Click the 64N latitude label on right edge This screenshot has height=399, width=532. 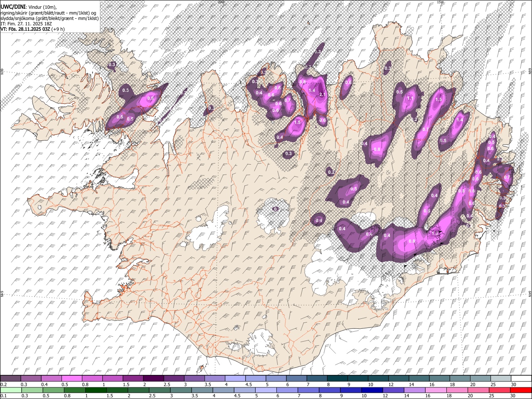530,293
